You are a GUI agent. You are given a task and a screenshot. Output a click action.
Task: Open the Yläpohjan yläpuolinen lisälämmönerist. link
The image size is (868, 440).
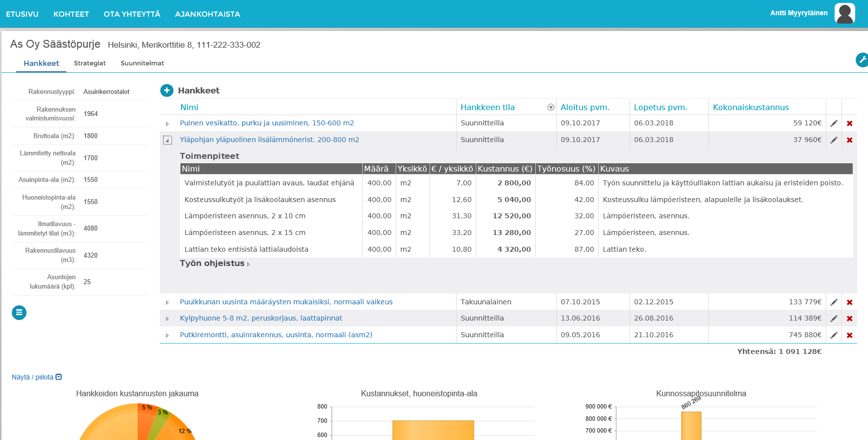269,140
